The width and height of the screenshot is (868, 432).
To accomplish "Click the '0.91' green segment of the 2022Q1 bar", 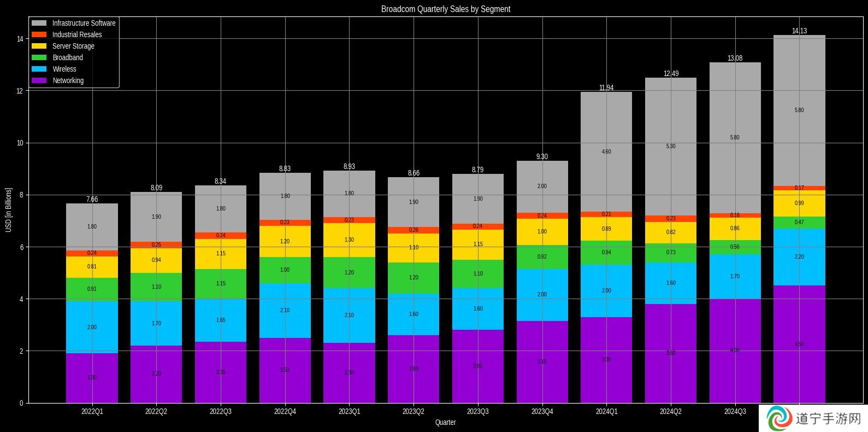I will click(92, 289).
